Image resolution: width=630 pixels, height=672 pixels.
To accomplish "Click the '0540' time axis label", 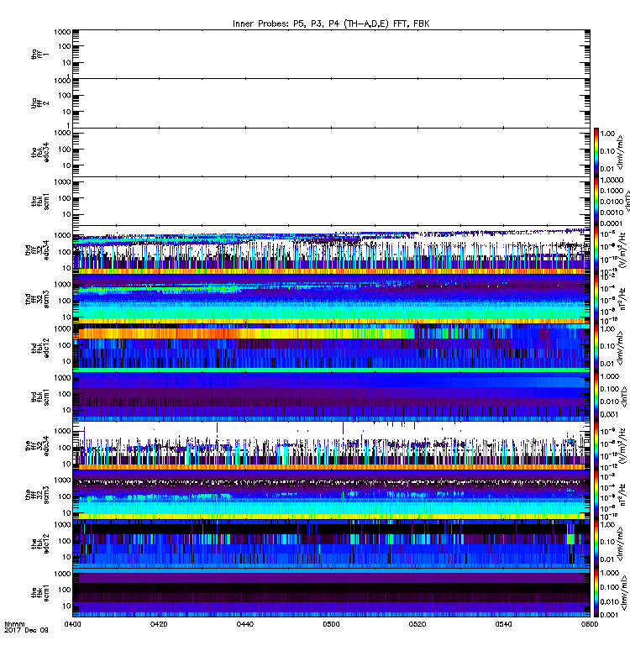I will pyautogui.click(x=503, y=624).
